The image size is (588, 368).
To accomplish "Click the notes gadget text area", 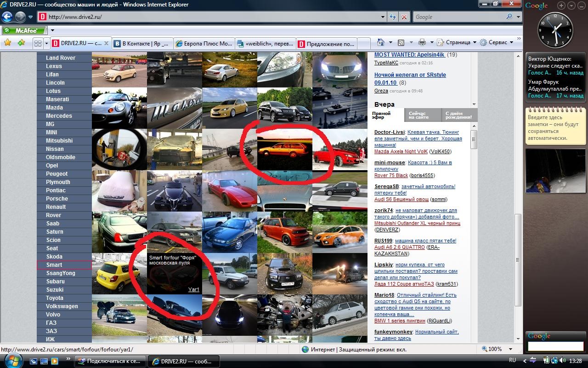I will 555,128.
